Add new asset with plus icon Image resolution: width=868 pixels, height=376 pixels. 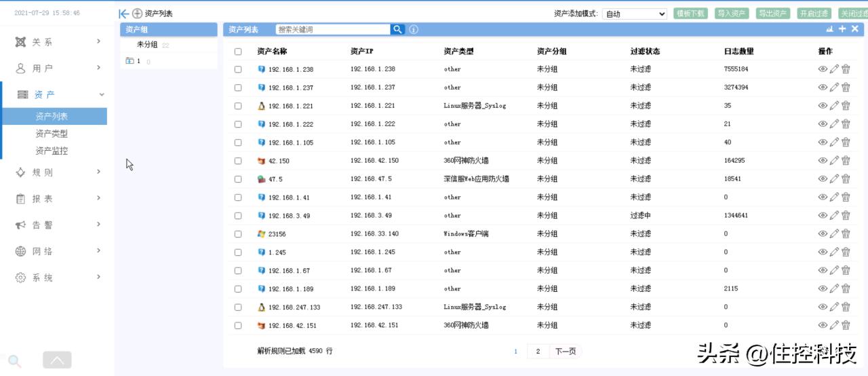tap(842, 29)
